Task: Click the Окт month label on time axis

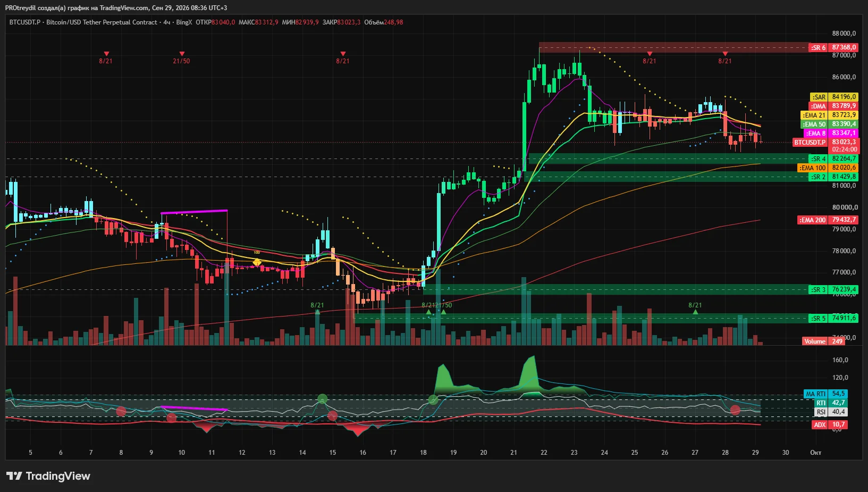Action: tap(815, 453)
